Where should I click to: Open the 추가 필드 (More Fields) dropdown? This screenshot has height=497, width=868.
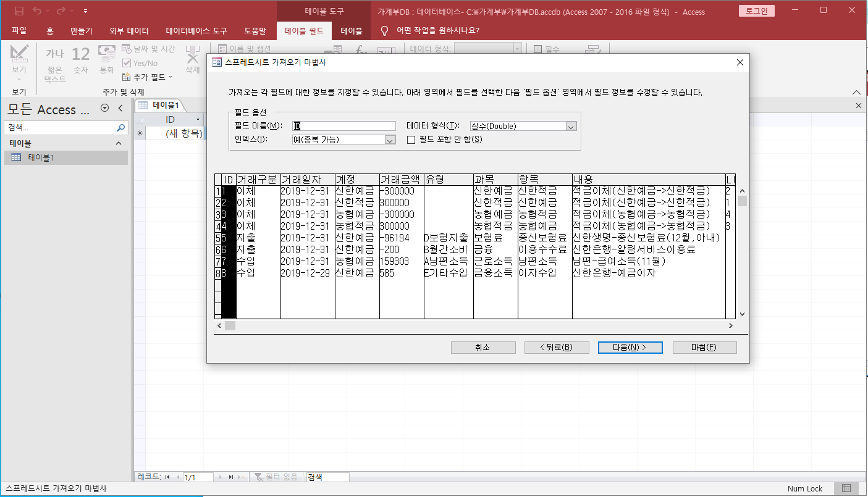pyautogui.click(x=147, y=77)
